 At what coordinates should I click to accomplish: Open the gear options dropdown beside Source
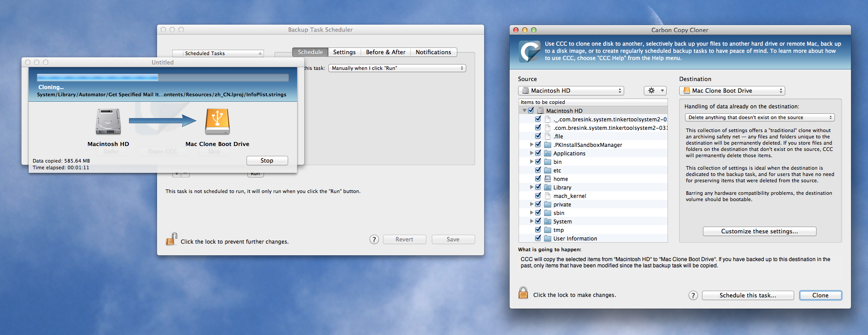(655, 90)
